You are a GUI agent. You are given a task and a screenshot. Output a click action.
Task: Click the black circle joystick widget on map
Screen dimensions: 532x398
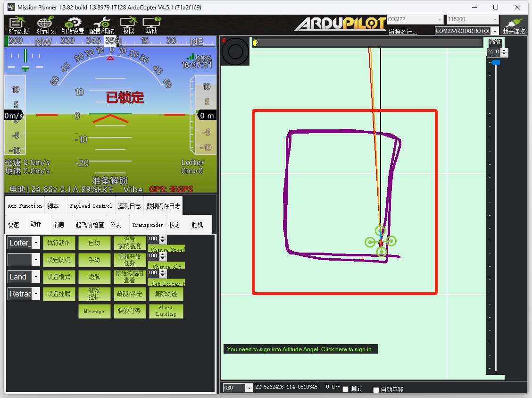coord(235,51)
